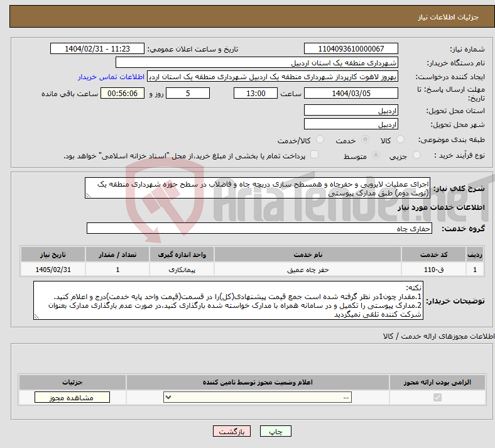The height and width of the screenshot is (448, 495).
Task: Click the تاریخ نیاز column header
Action: (x=53, y=254)
